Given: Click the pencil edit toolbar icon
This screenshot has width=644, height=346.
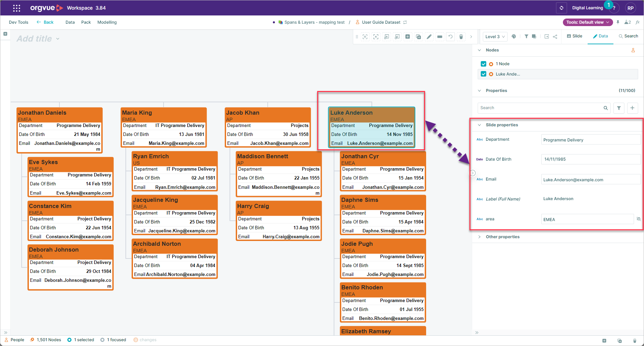Looking at the screenshot, I should click(x=429, y=37).
